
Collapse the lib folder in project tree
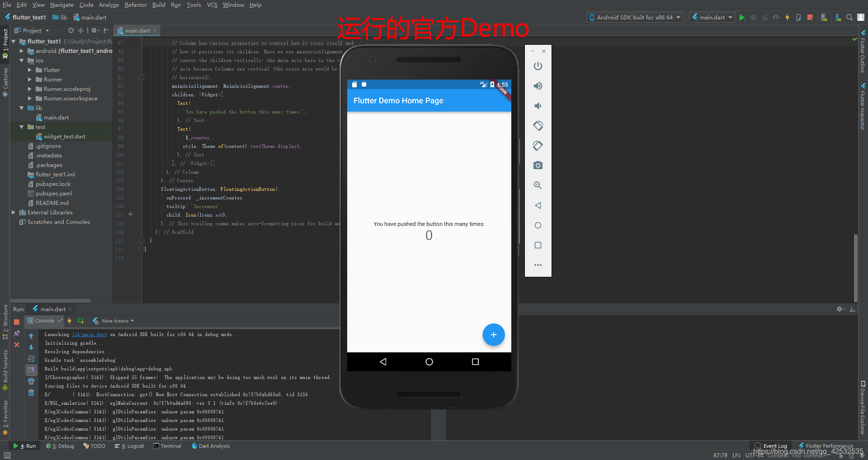[21, 108]
